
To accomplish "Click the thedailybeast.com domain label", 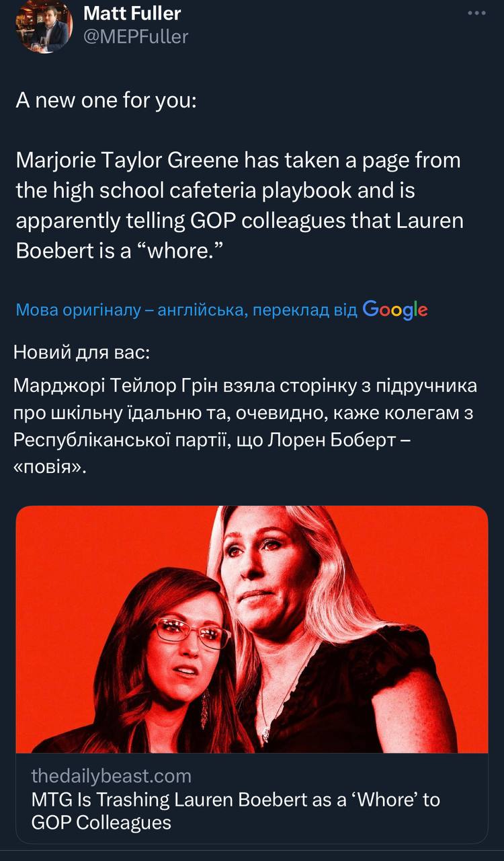I will tap(111, 776).
